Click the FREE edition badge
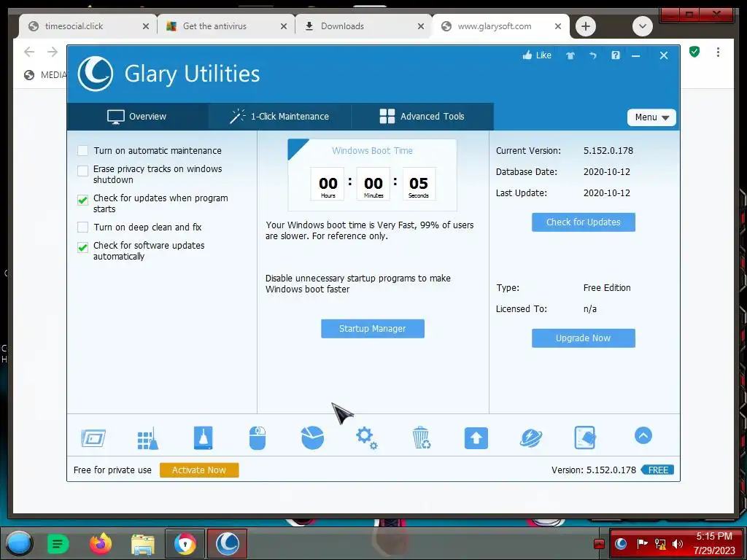The image size is (747, 560). (657, 470)
